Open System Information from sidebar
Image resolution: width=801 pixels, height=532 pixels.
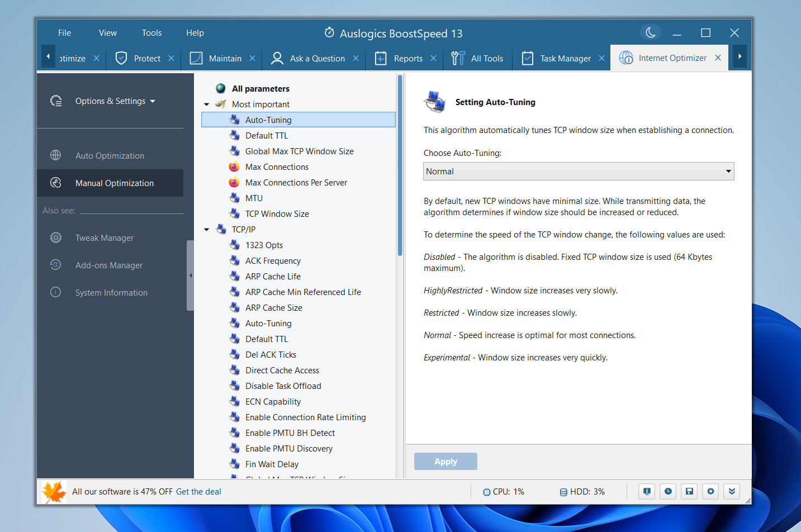click(111, 293)
